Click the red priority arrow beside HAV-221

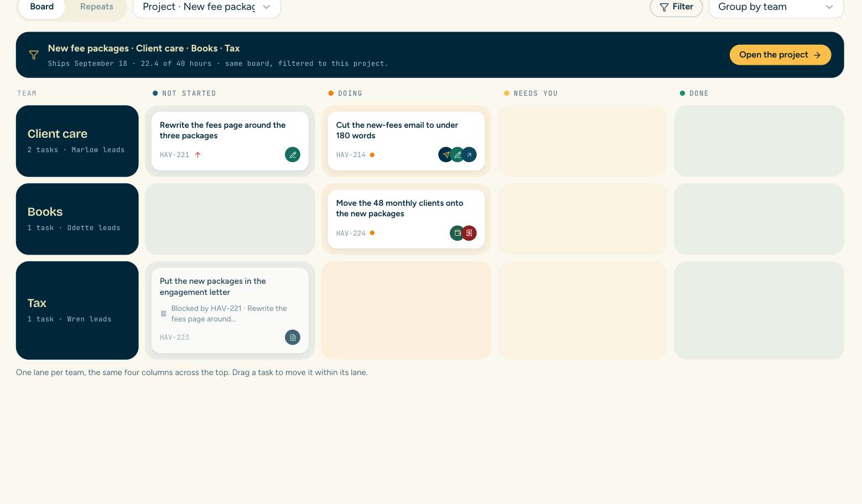pos(198,155)
